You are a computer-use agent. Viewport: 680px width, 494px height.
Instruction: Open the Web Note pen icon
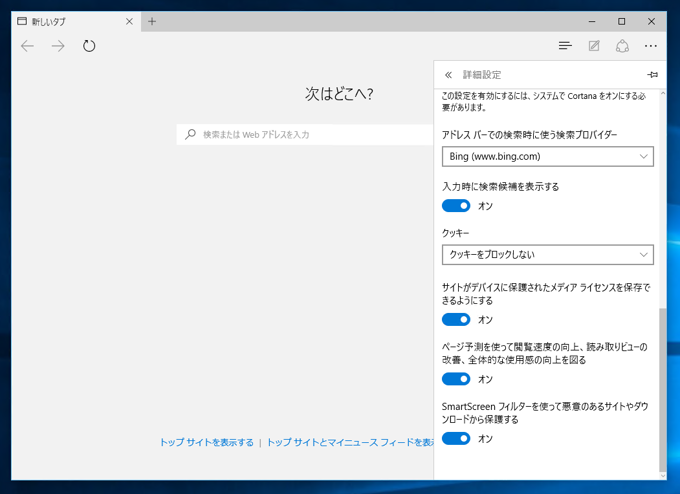click(594, 46)
